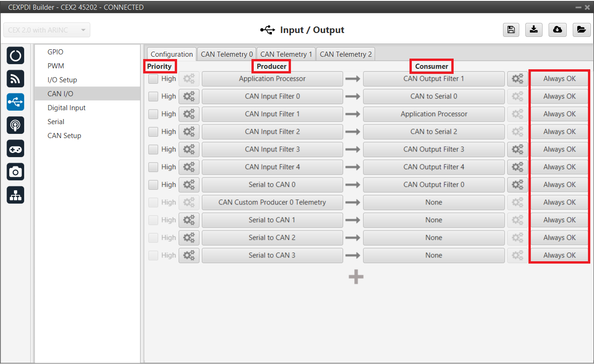Click the save icon in top toolbar
Screen dimensions: 594x364
pos(511,30)
